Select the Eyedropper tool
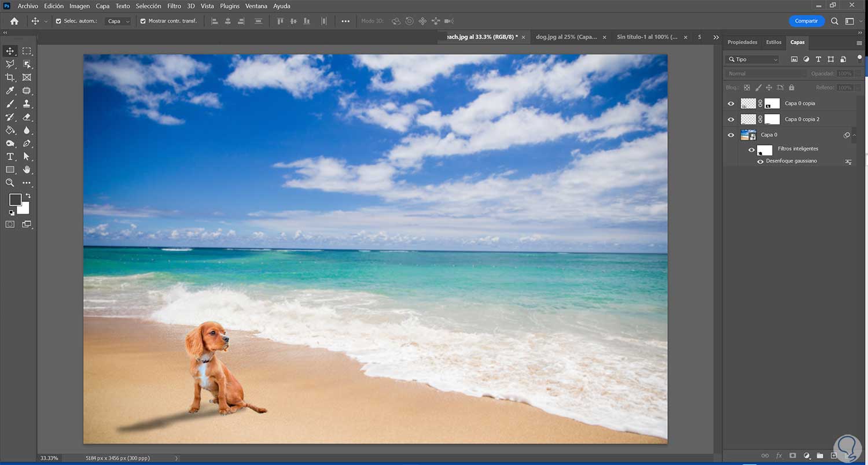This screenshot has width=868, height=465. click(10, 91)
